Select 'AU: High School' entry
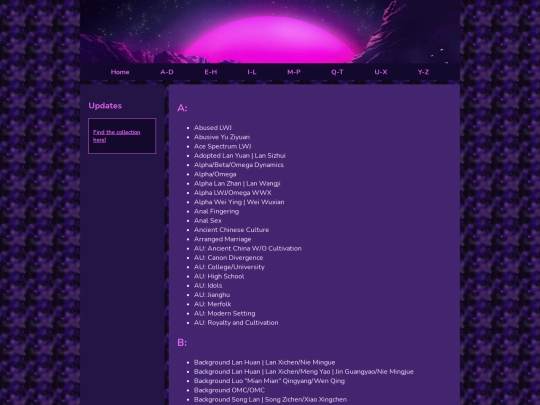The height and width of the screenshot is (405, 540). pyautogui.click(x=219, y=277)
